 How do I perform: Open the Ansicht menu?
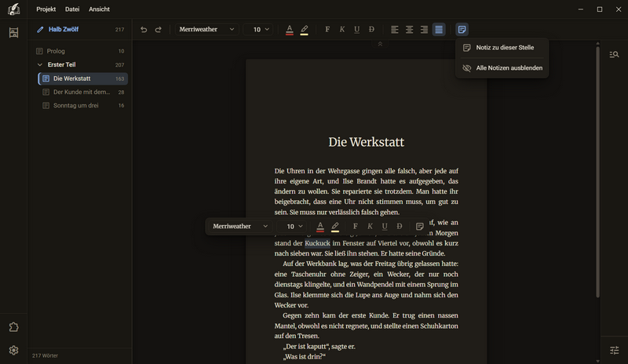[100, 9]
